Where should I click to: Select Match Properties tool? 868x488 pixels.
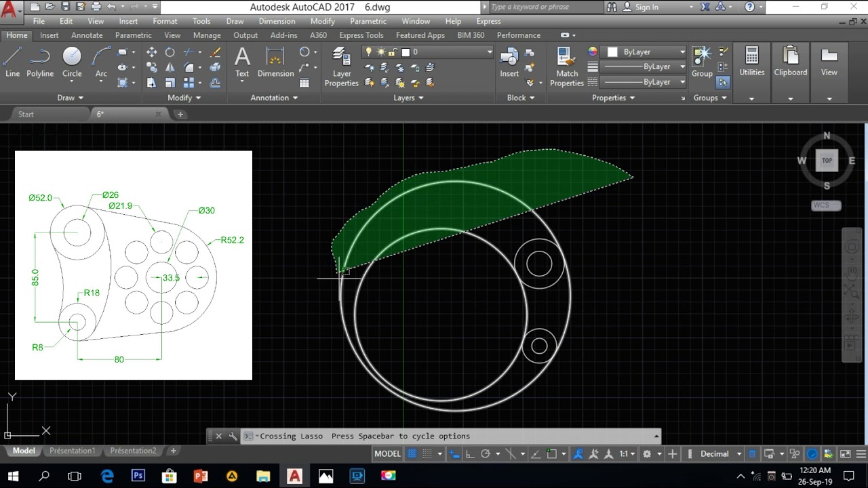click(x=567, y=67)
